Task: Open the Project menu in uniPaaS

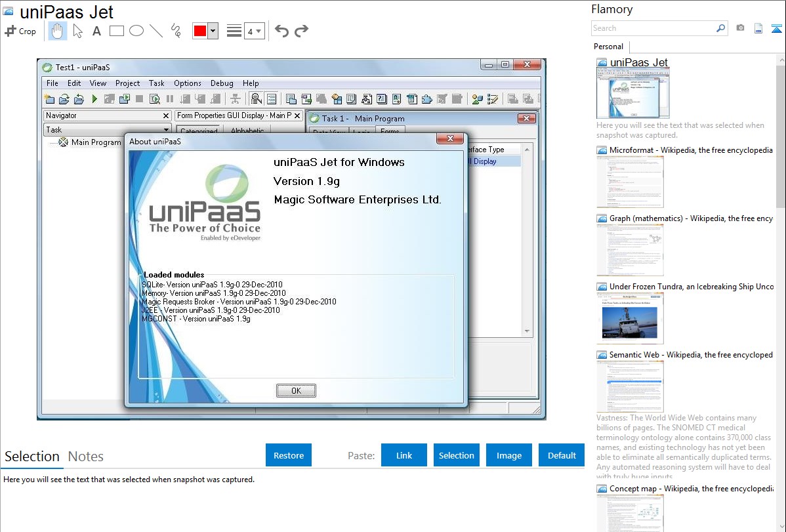Action: click(127, 83)
